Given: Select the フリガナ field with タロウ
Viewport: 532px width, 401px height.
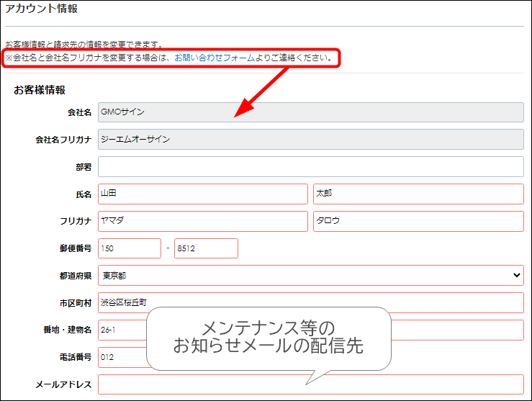Looking at the screenshot, I should (418, 221).
